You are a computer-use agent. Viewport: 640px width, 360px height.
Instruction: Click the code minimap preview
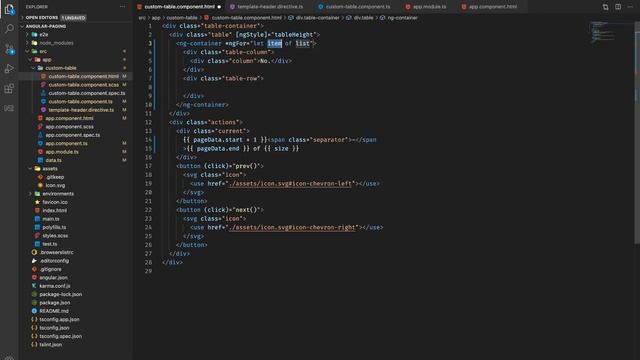[x=604, y=33]
